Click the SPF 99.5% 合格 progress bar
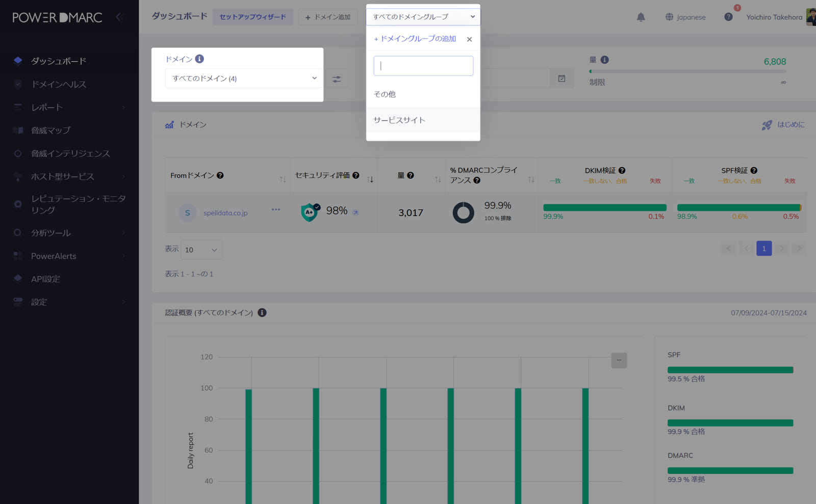 (x=730, y=370)
